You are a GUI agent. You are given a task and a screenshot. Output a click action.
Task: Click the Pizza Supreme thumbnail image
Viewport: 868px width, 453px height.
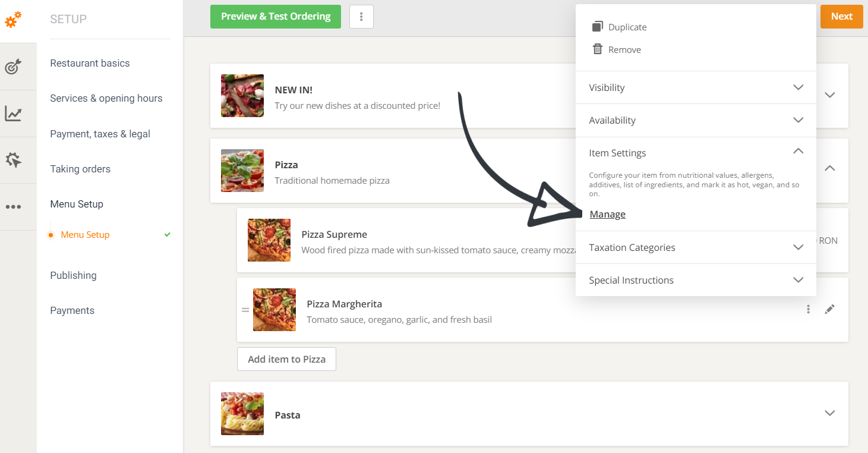[269, 240]
